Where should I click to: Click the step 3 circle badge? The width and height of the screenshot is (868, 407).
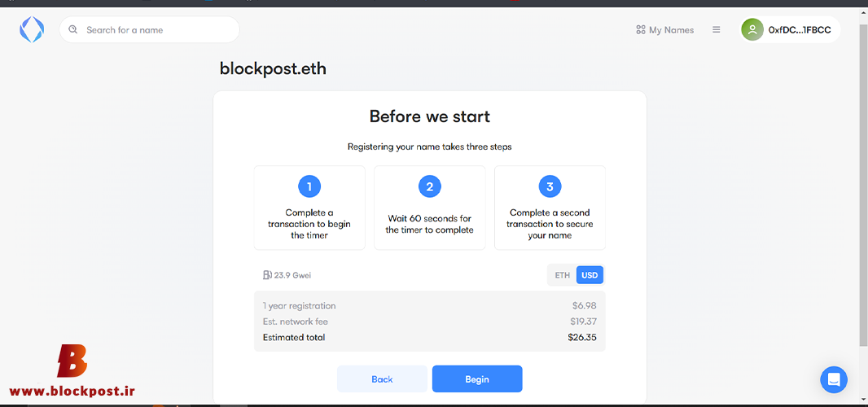click(550, 186)
